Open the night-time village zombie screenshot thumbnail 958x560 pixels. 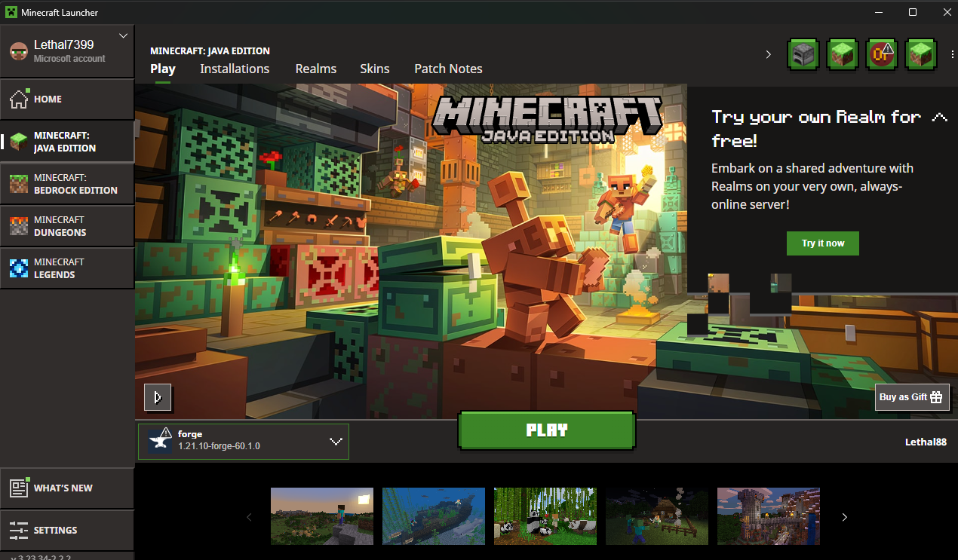point(657,516)
